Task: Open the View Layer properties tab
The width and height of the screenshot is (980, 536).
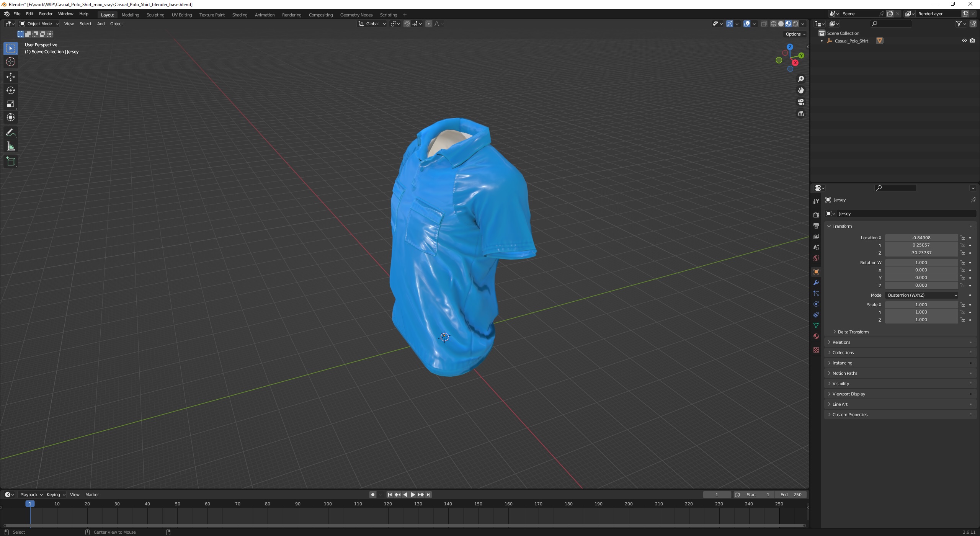Action: [x=816, y=237]
